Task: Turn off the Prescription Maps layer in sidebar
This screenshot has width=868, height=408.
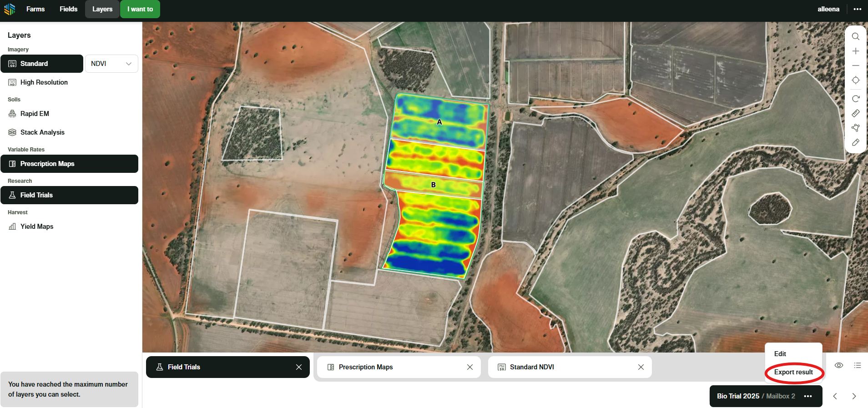Action: (x=69, y=164)
